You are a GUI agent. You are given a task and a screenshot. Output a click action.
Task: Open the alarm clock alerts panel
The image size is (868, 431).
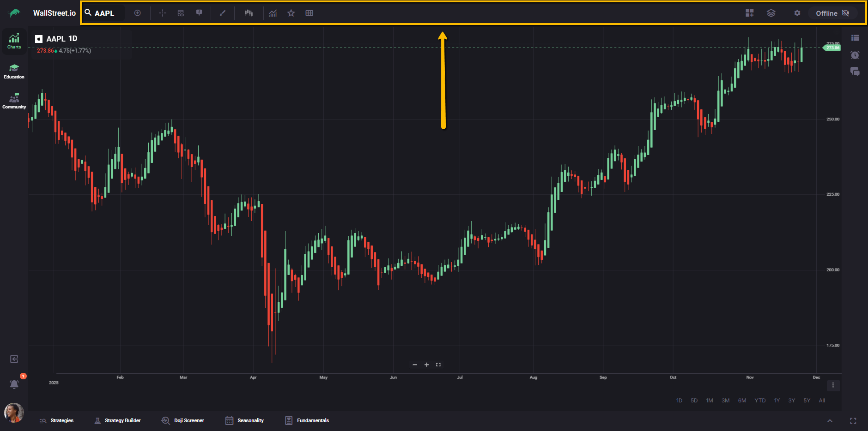855,55
